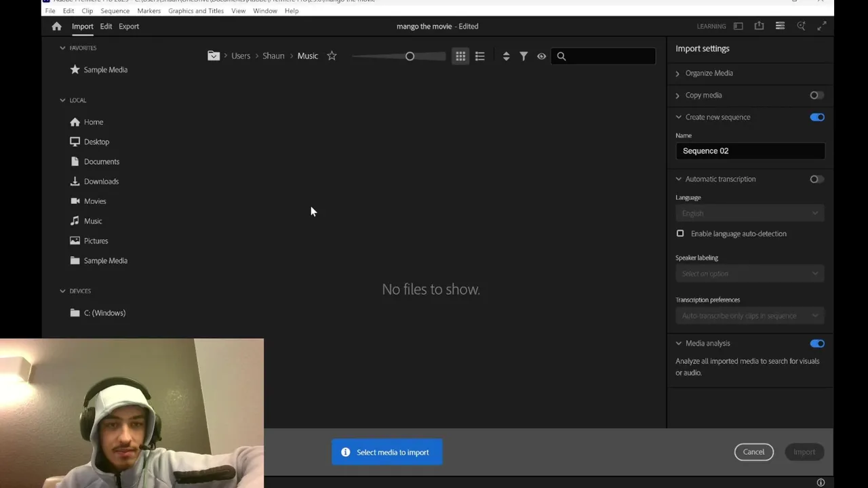This screenshot has width=868, height=488.
Task: Open the Sequence menu
Action: [115, 11]
